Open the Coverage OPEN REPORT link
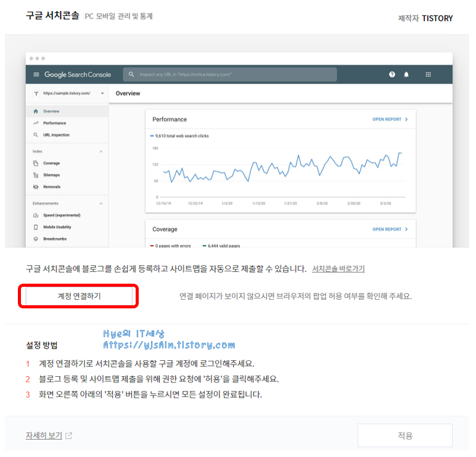This screenshot has height=457, width=476. pos(390,229)
